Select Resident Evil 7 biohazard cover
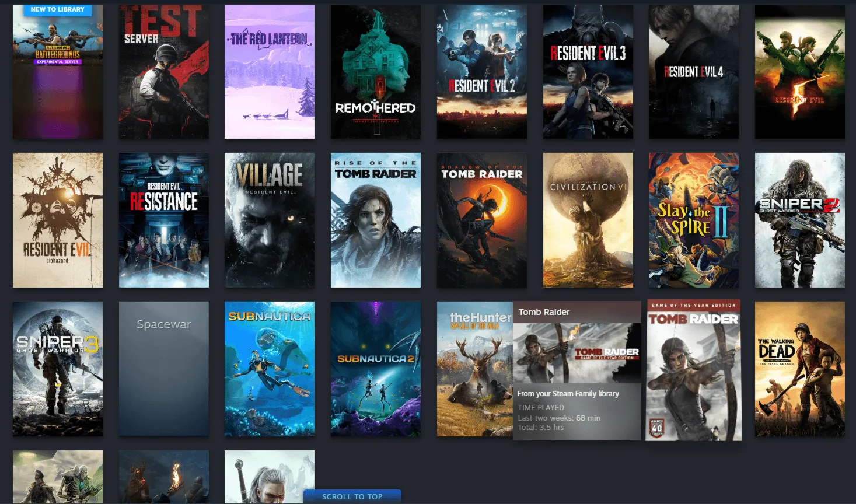 click(58, 220)
